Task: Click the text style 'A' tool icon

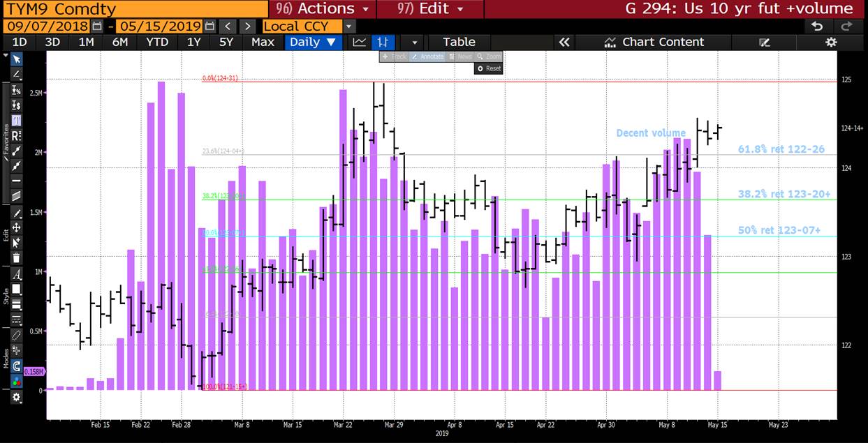Action: 16,273
